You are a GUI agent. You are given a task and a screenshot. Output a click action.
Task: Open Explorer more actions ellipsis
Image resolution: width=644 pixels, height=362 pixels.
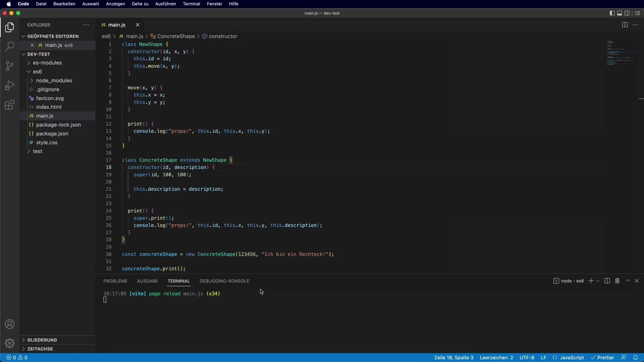click(86, 25)
